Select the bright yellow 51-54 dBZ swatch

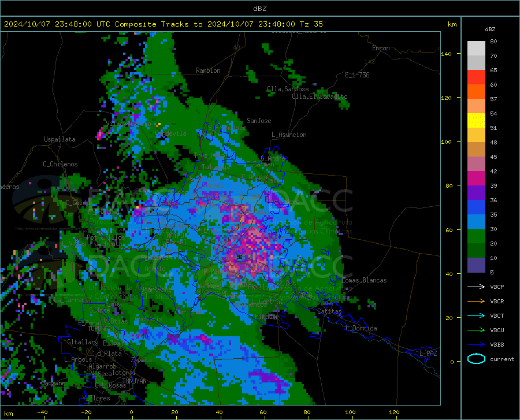(476, 121)
